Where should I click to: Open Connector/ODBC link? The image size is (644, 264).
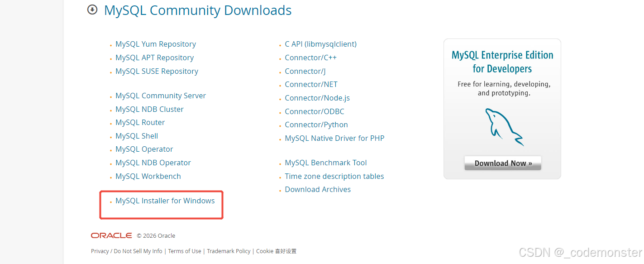click(x=315, y=111)
